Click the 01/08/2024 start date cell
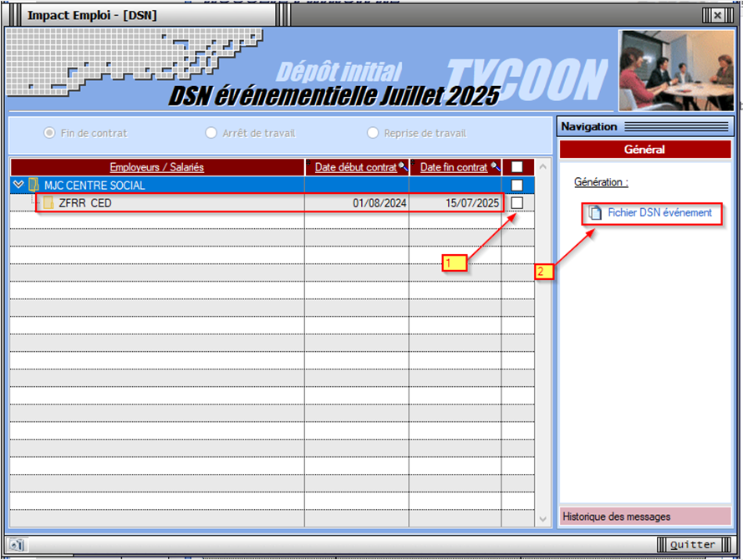The height and width of the screenshot is (560, 743). (x=357, y=203)
